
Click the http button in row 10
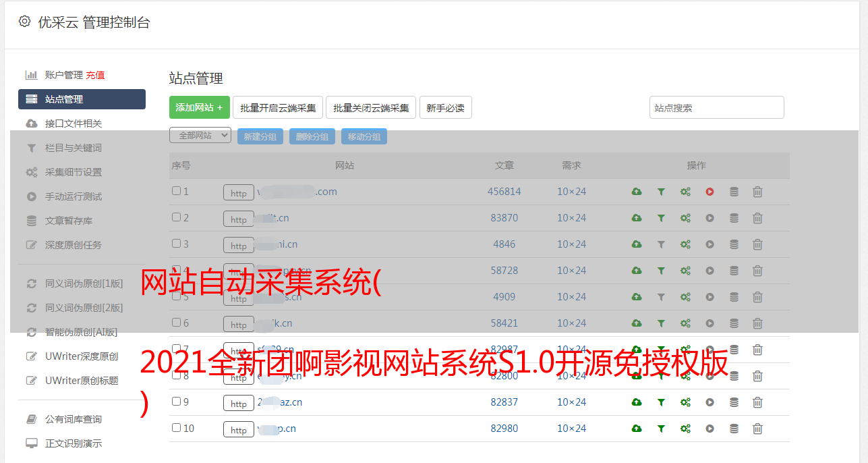[239, 430]
